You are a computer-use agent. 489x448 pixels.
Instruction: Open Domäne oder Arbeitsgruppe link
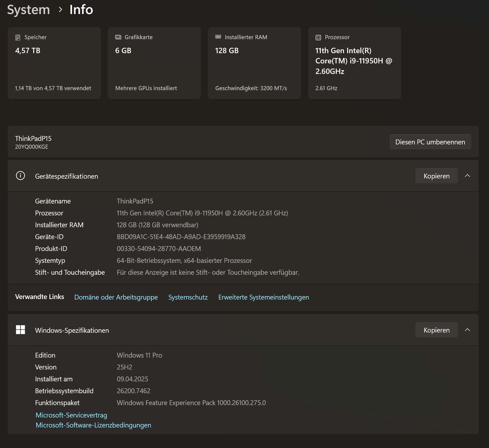tap(116, 297)
